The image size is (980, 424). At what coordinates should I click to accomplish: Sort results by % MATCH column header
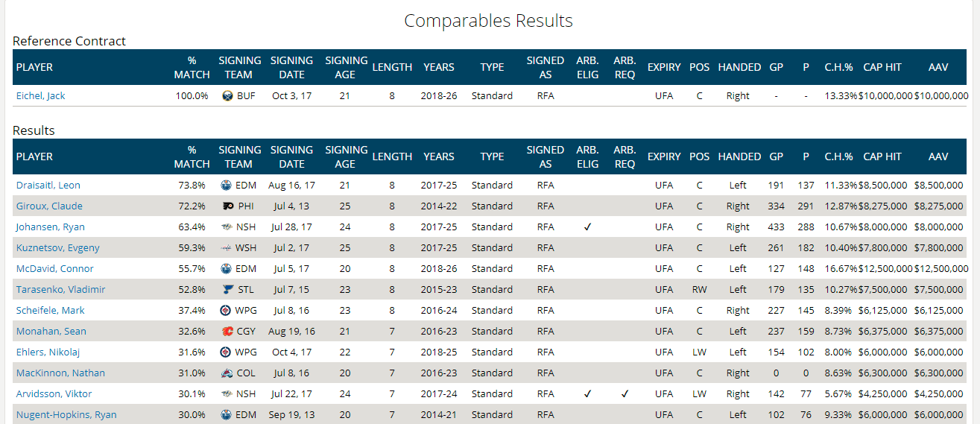coord(192,156)
